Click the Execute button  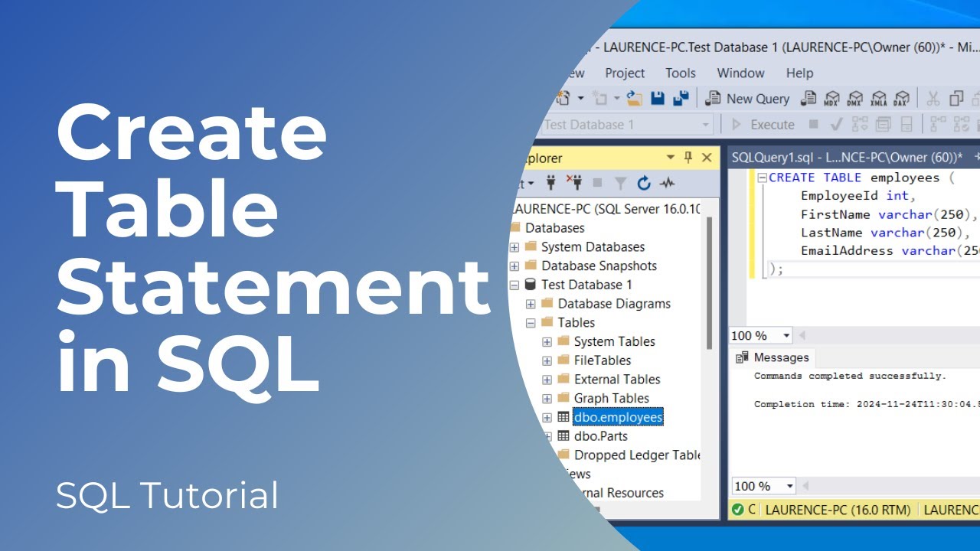(763, 124)
